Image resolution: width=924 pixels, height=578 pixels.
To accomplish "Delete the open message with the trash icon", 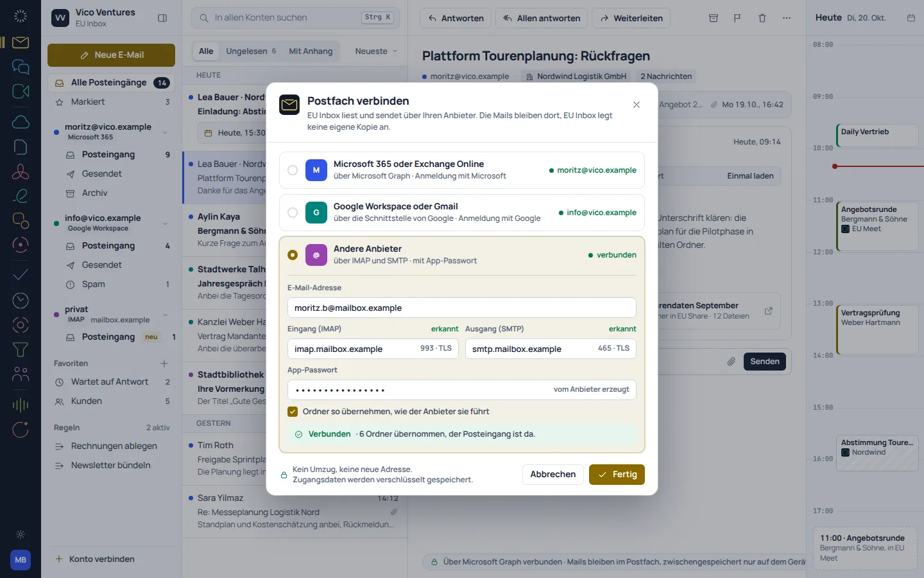I will tap(762, 18).
